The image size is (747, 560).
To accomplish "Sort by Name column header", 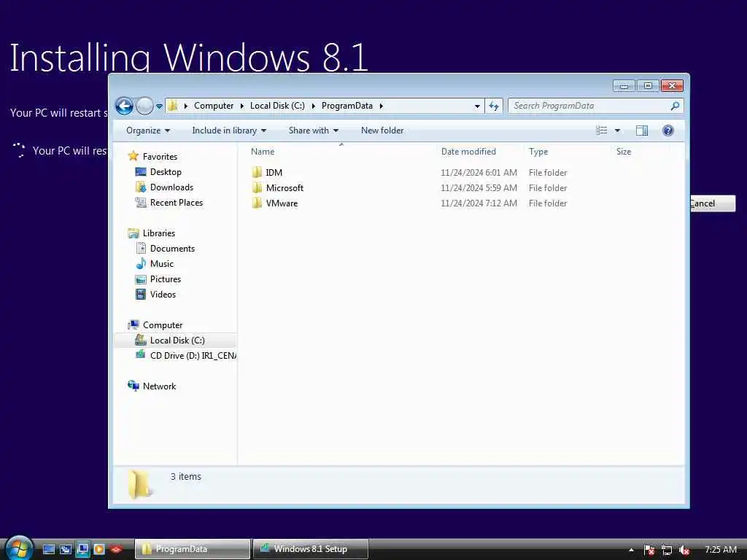I will 263,152.
